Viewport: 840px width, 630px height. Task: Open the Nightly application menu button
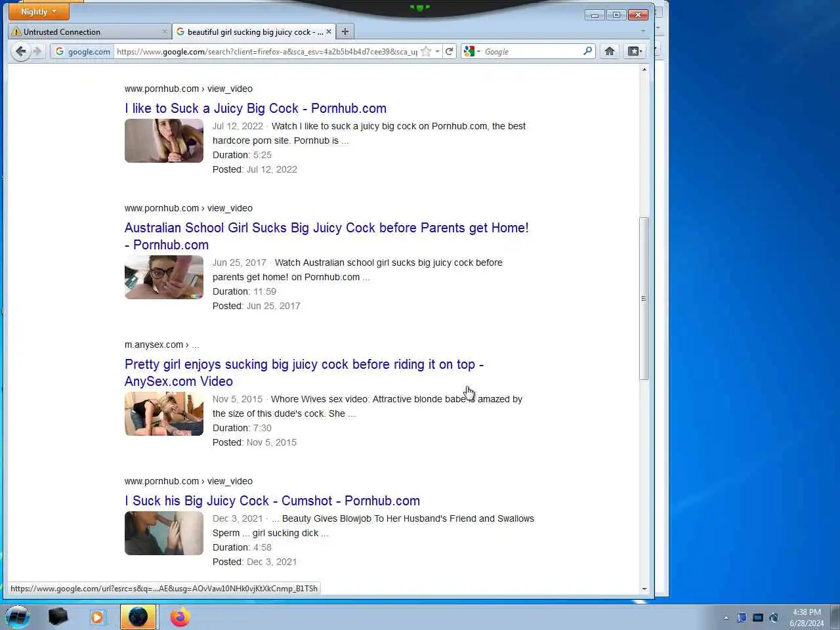39,12
